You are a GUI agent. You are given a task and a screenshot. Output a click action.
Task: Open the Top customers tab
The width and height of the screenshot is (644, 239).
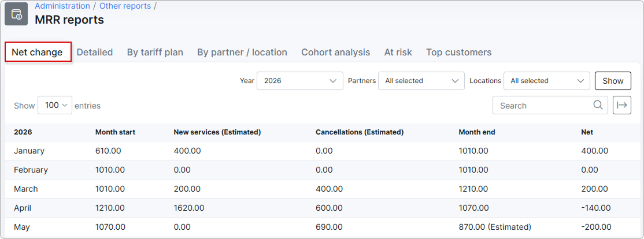pyautogui.click(x=459, y=52)
